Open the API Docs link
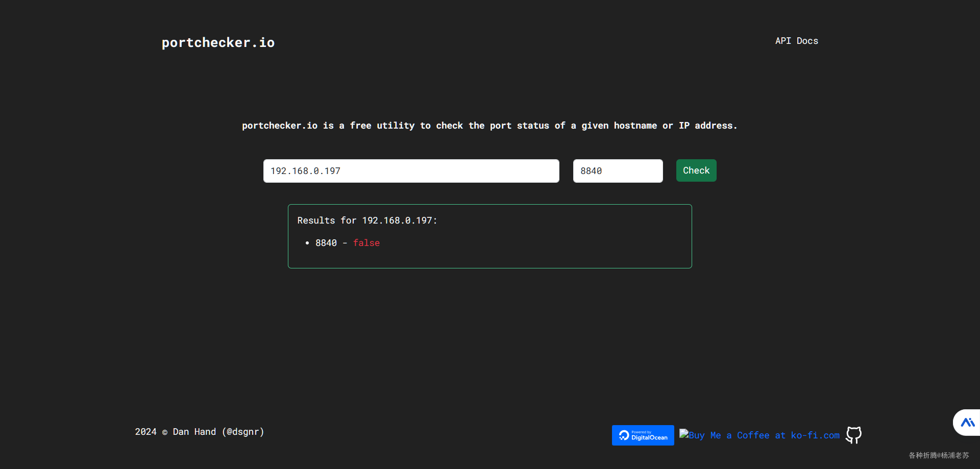This screenshot has height=469, width=980. click(x=796, y=41)
